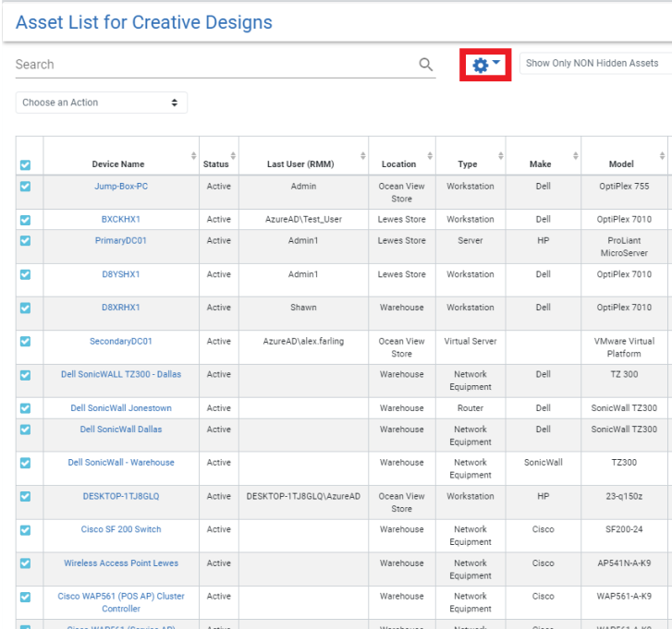The width and height of the screenshot is (672, 629).
Task: Open Dell SonicWall Jonestown link
Action: coord(121,408)
